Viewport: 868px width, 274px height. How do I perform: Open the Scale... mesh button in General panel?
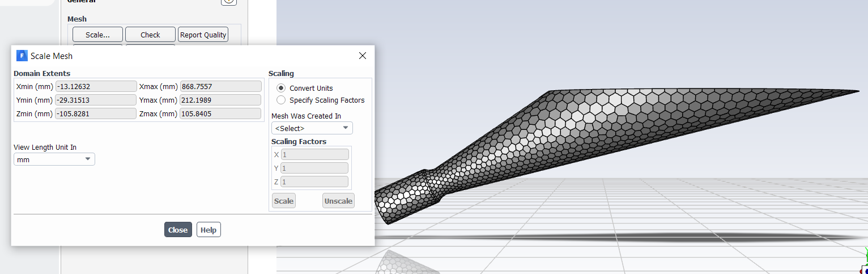(x=97, y=35)
